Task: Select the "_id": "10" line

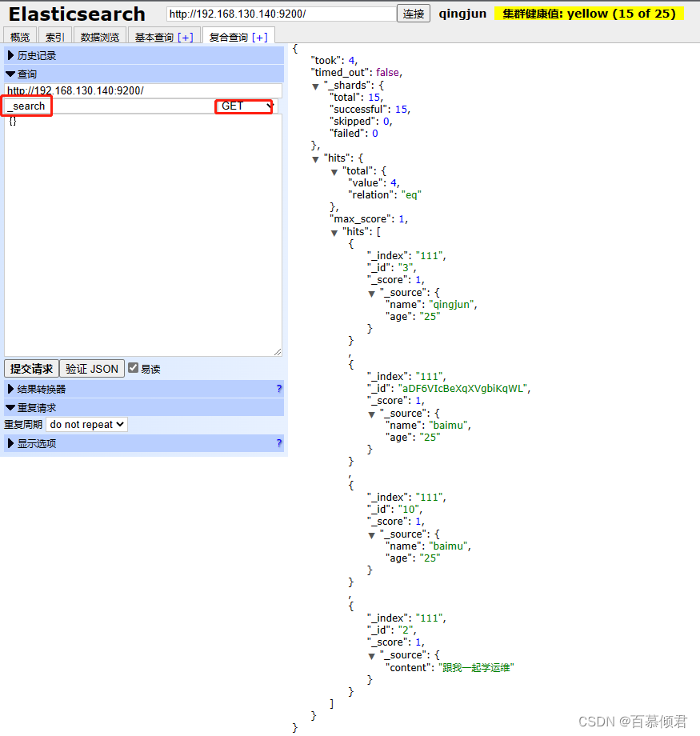Action: [x=395, y=510]
